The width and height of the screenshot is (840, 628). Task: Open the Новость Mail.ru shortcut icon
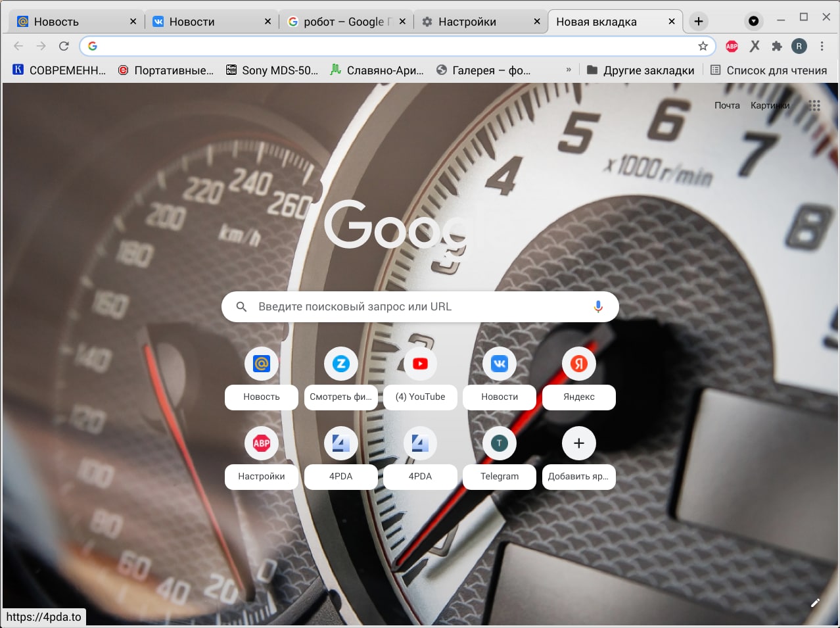coord(262,364)
